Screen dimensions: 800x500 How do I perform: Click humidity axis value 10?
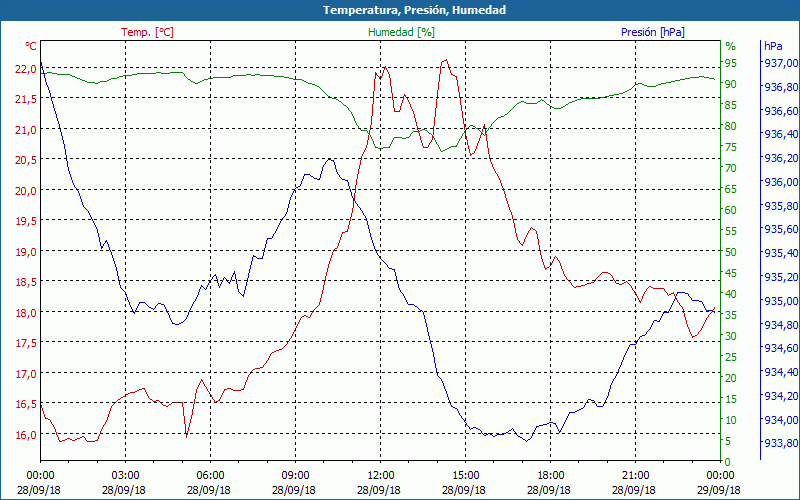click(731, 420)
